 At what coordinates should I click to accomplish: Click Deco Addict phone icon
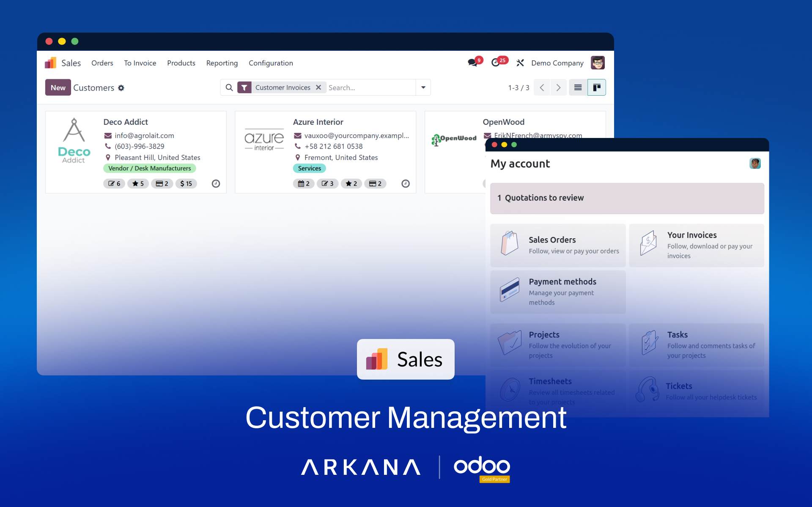pyautogui.click(x=108, y=146)
